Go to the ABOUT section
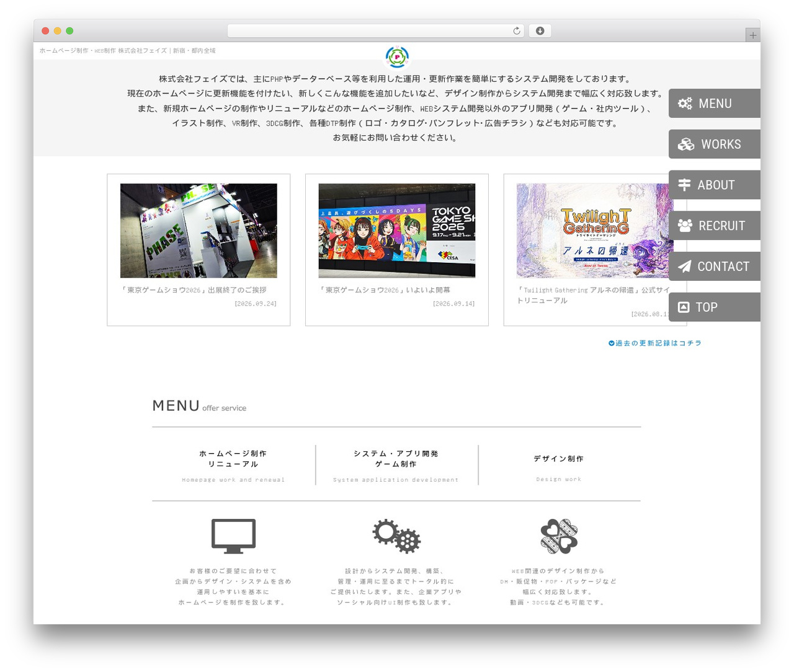Screen dimensions: 794x672 pos(715,185)
